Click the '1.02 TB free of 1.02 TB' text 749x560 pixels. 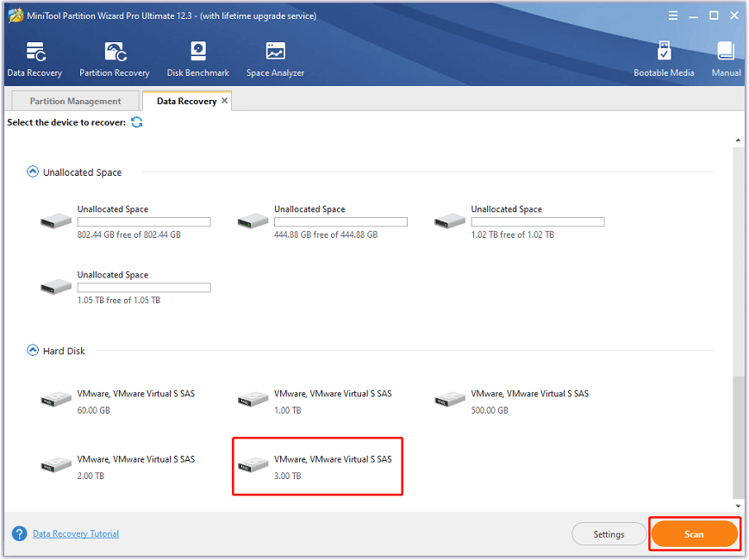click(x=513, y=234)
